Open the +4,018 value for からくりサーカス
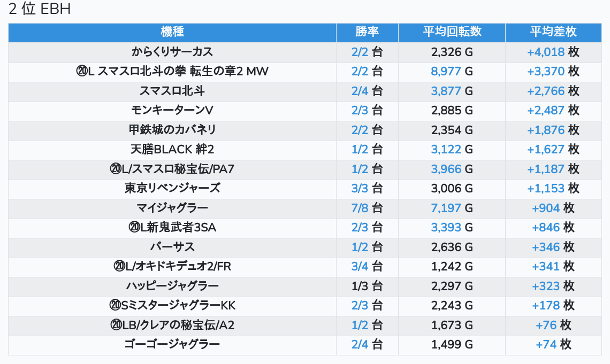Viewport: 610px width, 364px height. [x=546, y=52]
